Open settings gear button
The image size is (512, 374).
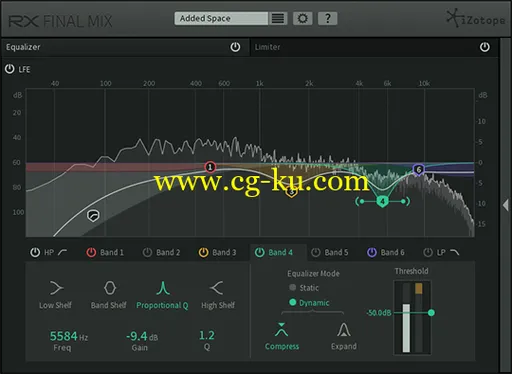302,18
